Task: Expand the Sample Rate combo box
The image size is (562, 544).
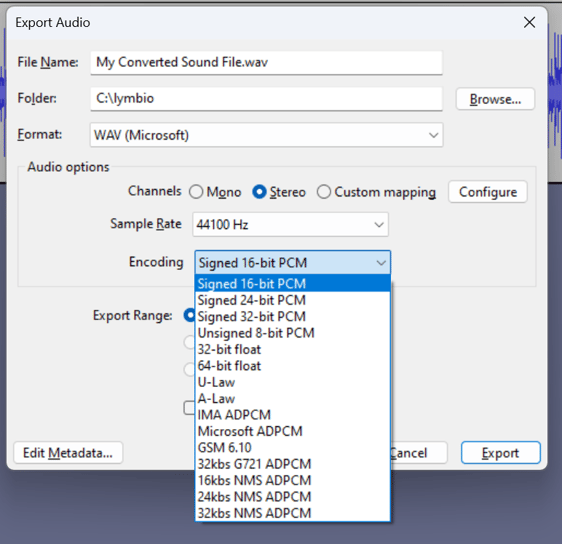Action: (290, 225)
